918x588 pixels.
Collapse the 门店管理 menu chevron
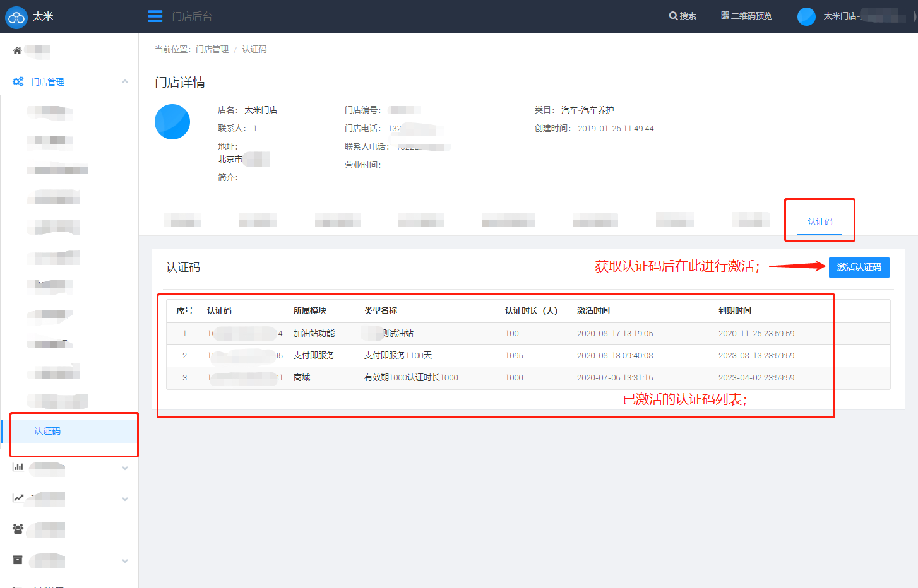[x=125, y=81]
